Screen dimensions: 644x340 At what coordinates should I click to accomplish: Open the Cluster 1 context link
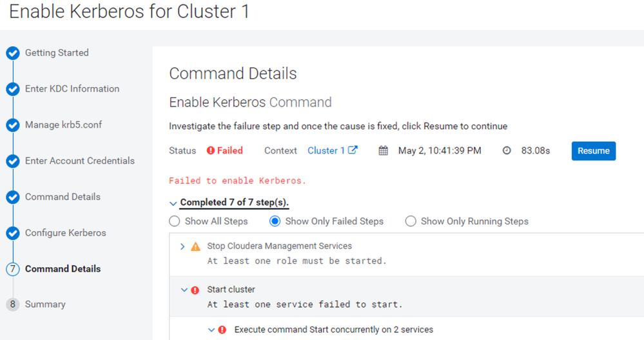point(326,150)
